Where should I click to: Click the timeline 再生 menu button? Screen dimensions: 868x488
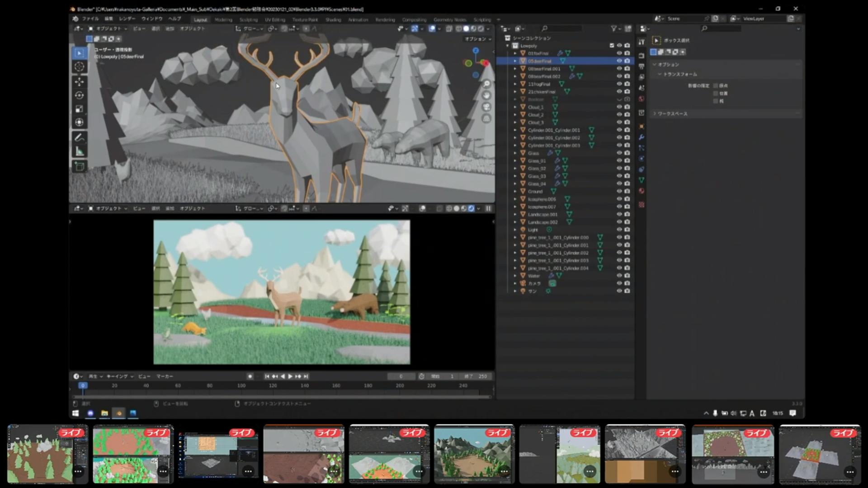95,376
